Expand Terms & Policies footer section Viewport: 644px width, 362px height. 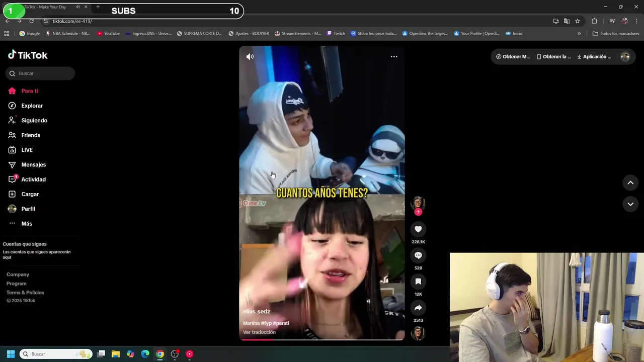click(25, 293)
